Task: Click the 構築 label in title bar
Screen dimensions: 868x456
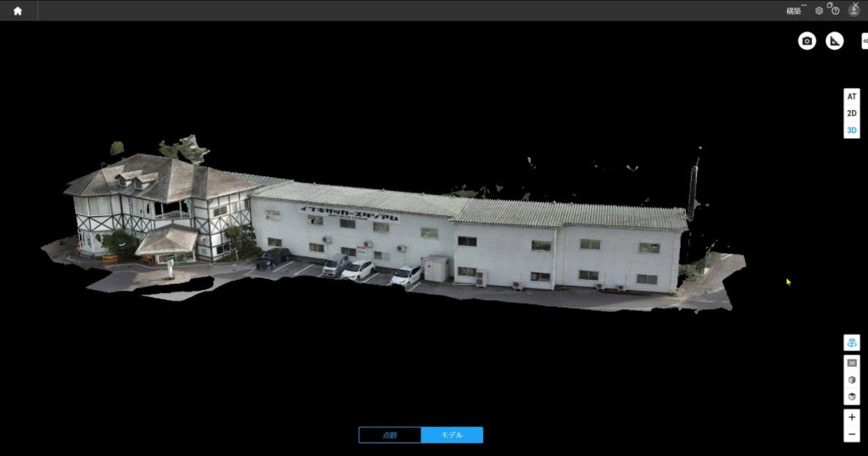Action: [x=793, y=11]
